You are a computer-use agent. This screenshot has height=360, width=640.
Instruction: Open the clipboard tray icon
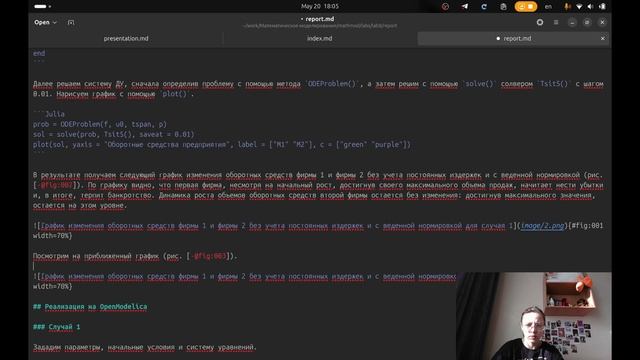tap(503, 7)
